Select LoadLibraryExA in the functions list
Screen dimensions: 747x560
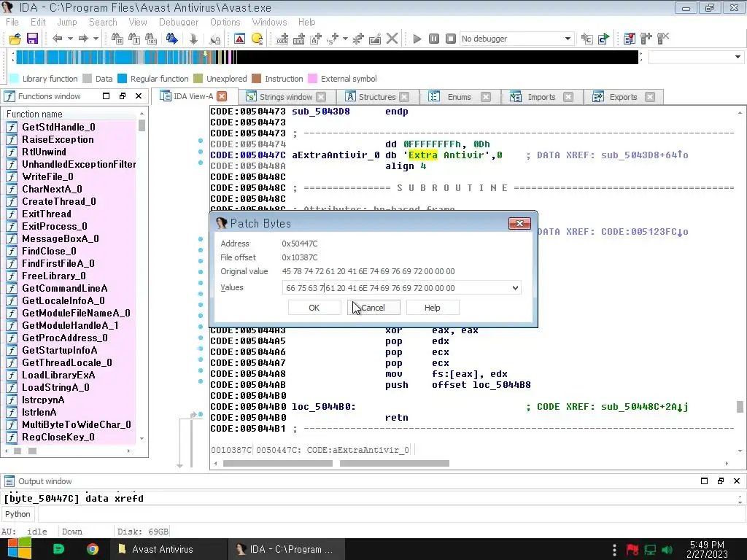(x=58, y=375)
